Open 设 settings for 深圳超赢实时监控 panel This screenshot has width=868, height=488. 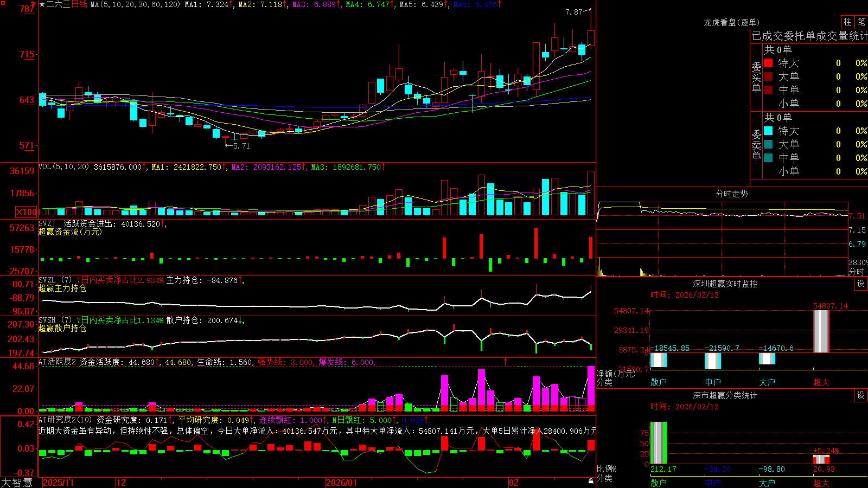[x=861, y=284]
